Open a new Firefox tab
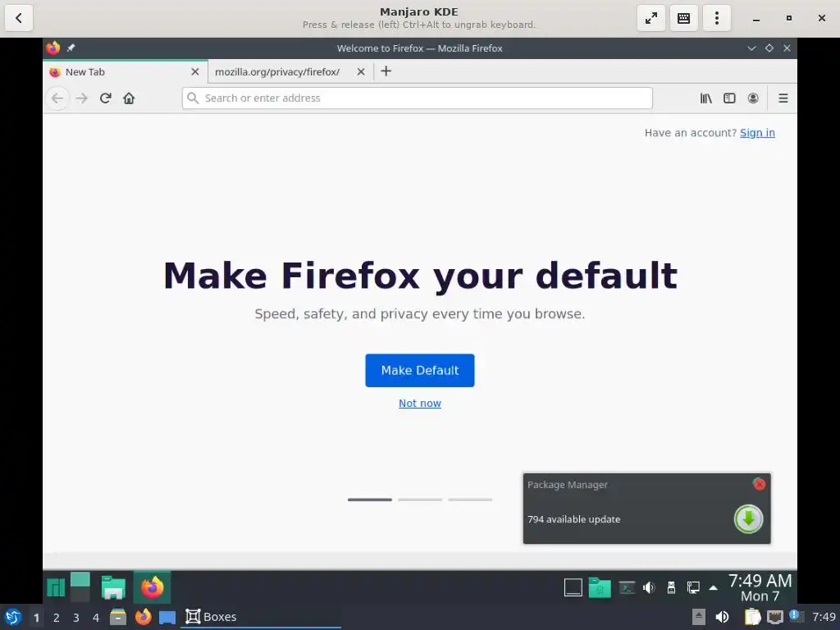Viewport: 840px width, 630px height. (x=386, y=71)
